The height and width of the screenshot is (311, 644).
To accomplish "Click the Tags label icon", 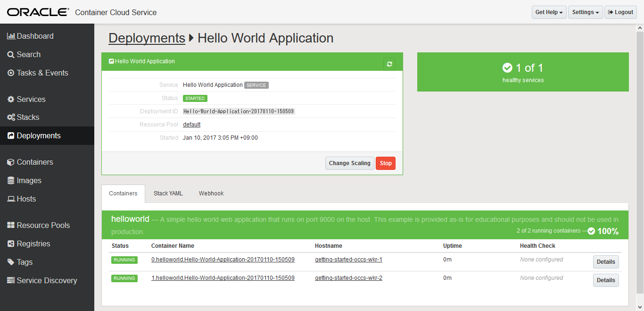I will click(x=11, y=262).
